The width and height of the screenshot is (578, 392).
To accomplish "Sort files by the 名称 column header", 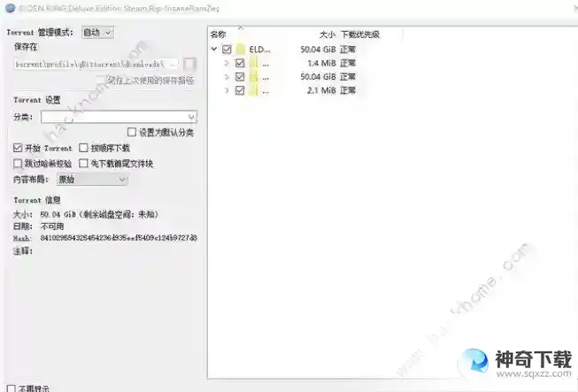I will coord(218,35).
